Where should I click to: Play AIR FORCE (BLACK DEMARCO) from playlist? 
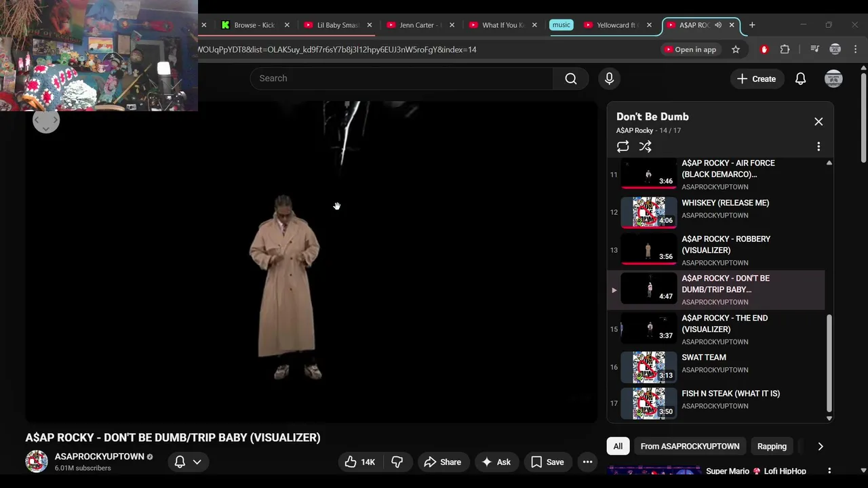pos(715,175)
